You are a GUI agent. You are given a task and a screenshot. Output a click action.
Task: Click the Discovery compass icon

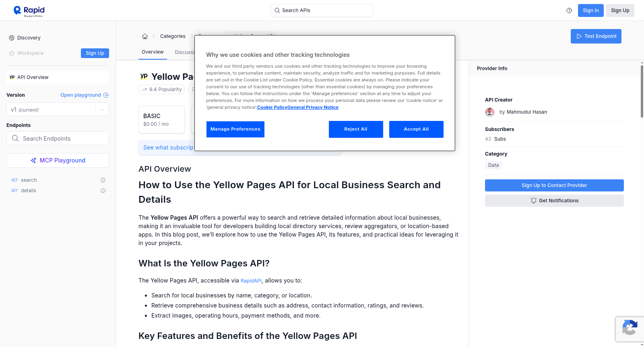(x=12, y=38)
